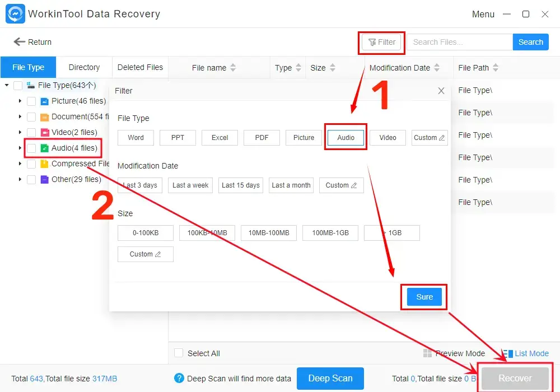Switch to List Mode icon
Viewport: 560px width, 392px height.
pos(507,353)
